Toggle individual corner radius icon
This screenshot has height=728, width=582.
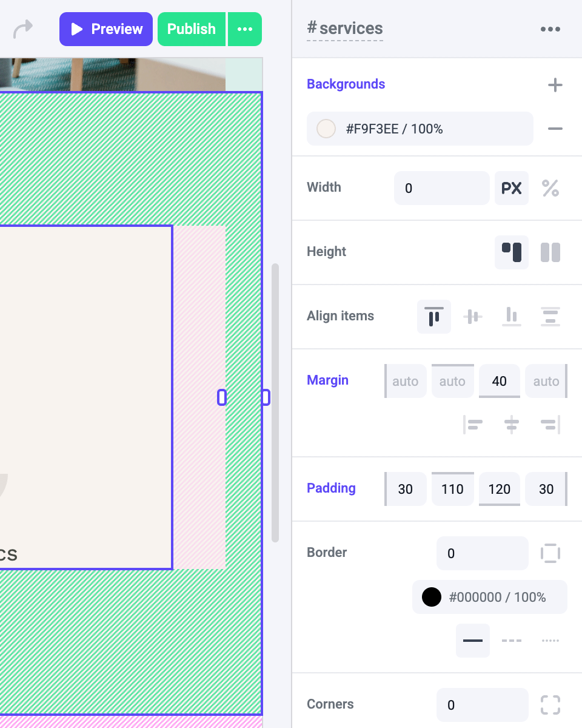(550, 705)
